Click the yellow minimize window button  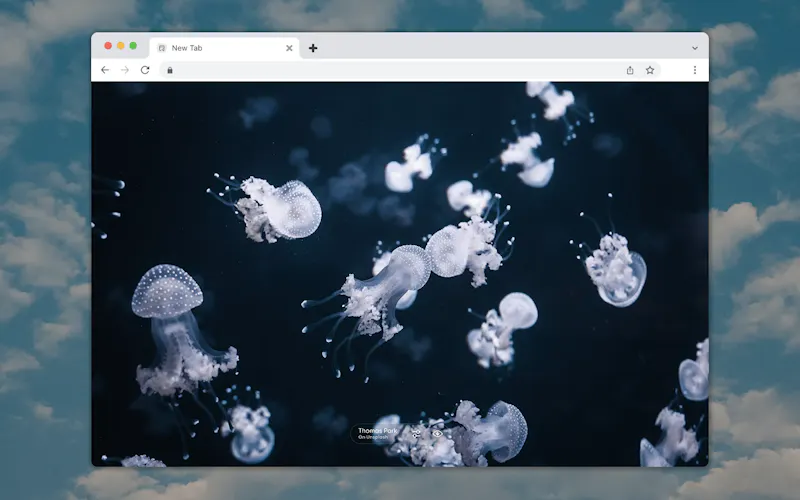120,46
